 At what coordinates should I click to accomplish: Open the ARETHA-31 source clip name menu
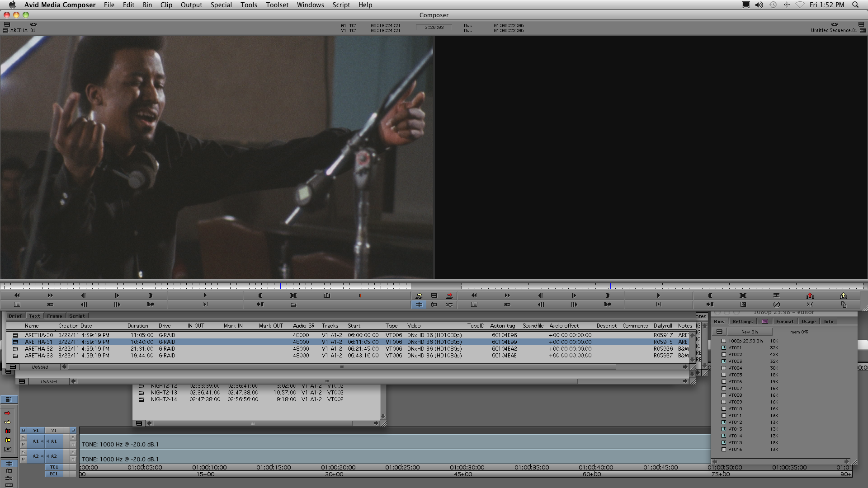(x=23, y=31)
